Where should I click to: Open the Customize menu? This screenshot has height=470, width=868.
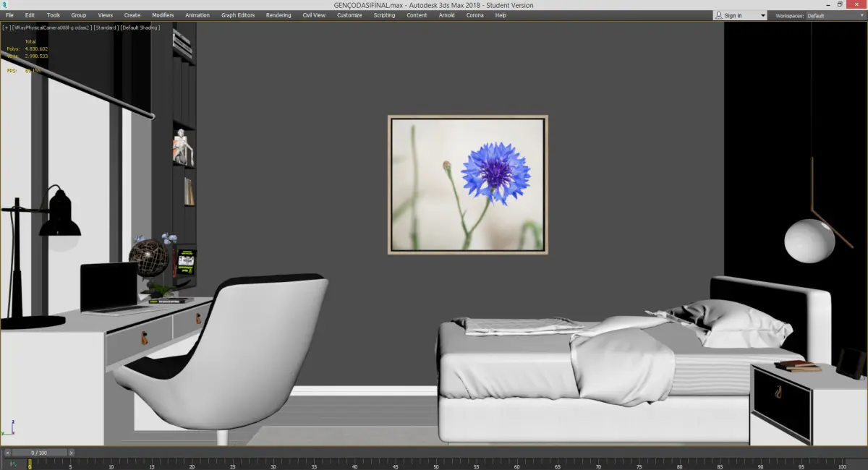click(x=349, y=15)
